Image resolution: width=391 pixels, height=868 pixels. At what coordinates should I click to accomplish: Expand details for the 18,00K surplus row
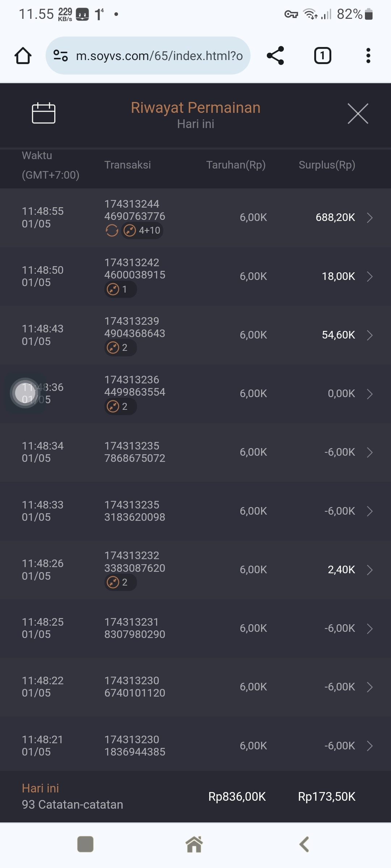(x=370, y=277)
